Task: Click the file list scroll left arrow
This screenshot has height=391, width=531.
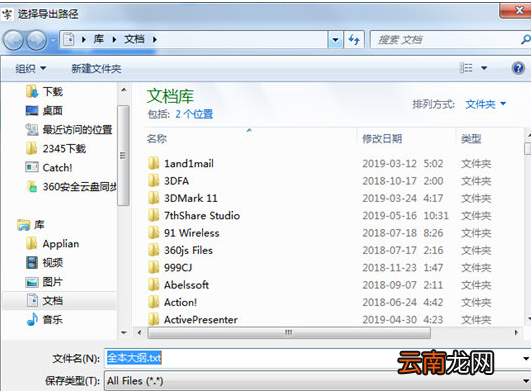Action: 139,333
